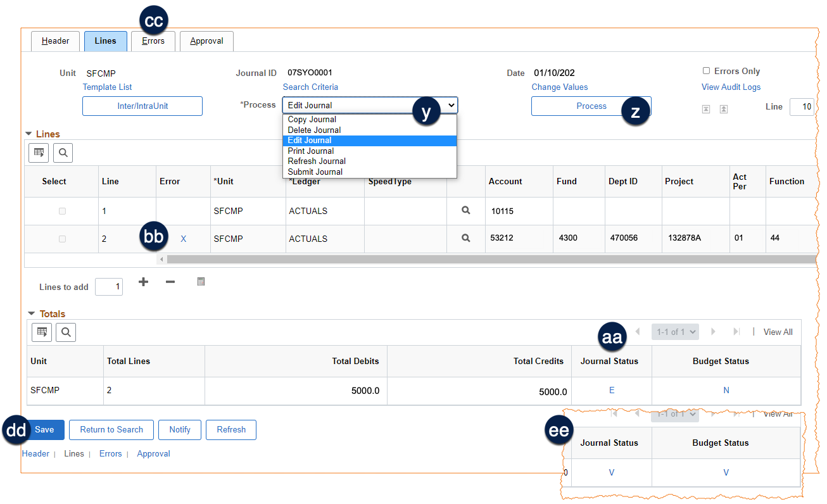The width and height of the screenshot is (827, 504).
Task: Switch to the Errors tab
Action: (x=153, y=41)
